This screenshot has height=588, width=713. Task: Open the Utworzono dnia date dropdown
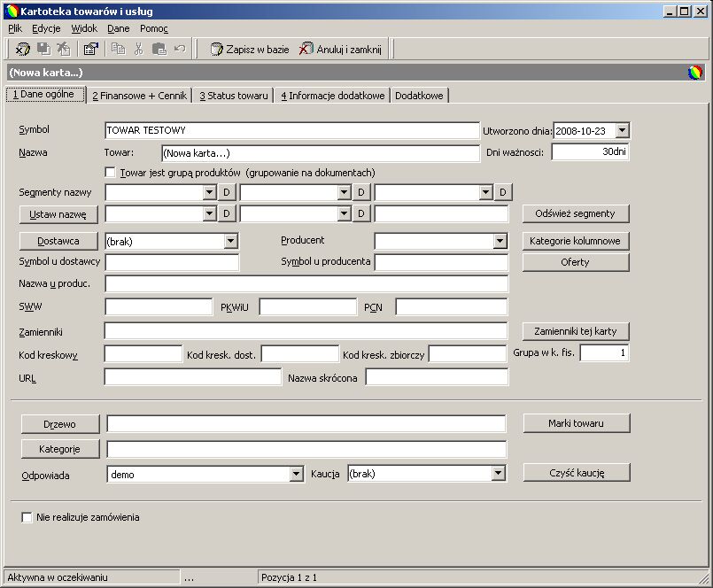click(x=622, y=131)
